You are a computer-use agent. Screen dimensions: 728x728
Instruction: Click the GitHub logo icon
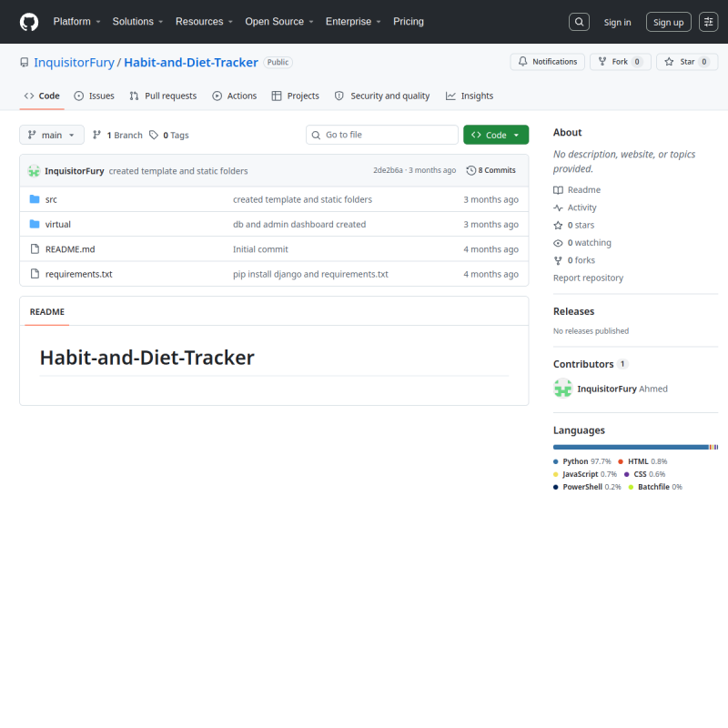tap(29, 22)
